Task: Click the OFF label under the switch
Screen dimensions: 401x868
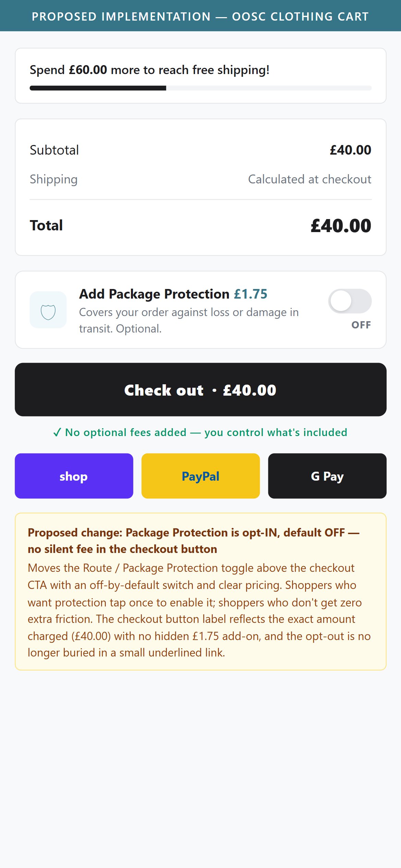Action: 361,325
